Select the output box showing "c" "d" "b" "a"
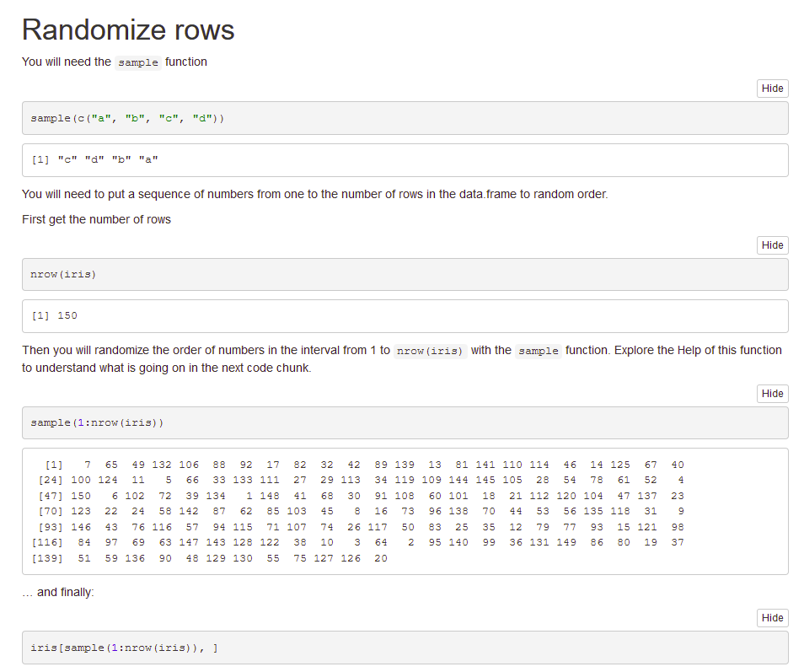This screenshot has width=804, height=672. tap(405, 159)
